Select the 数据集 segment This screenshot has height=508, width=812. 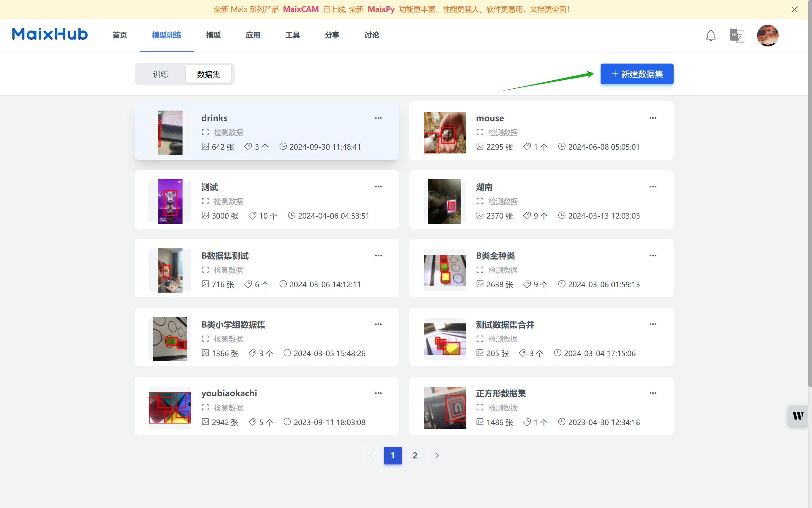click(209, 74)
